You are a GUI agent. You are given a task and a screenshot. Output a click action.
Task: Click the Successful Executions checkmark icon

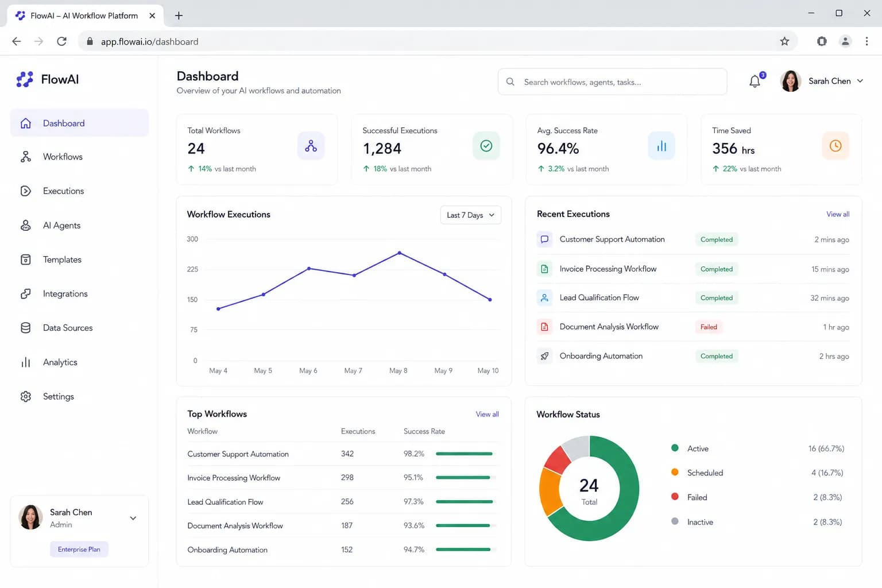tap(486, 146)
